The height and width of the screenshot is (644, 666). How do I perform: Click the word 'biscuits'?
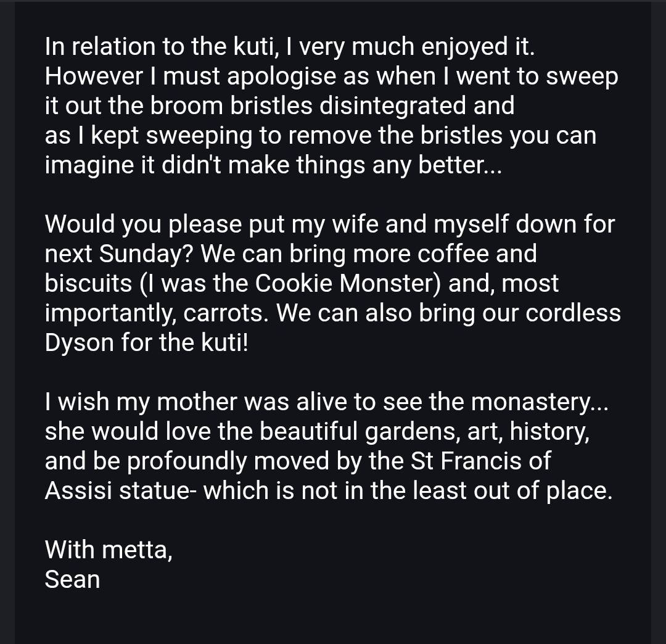pos(88,283)
